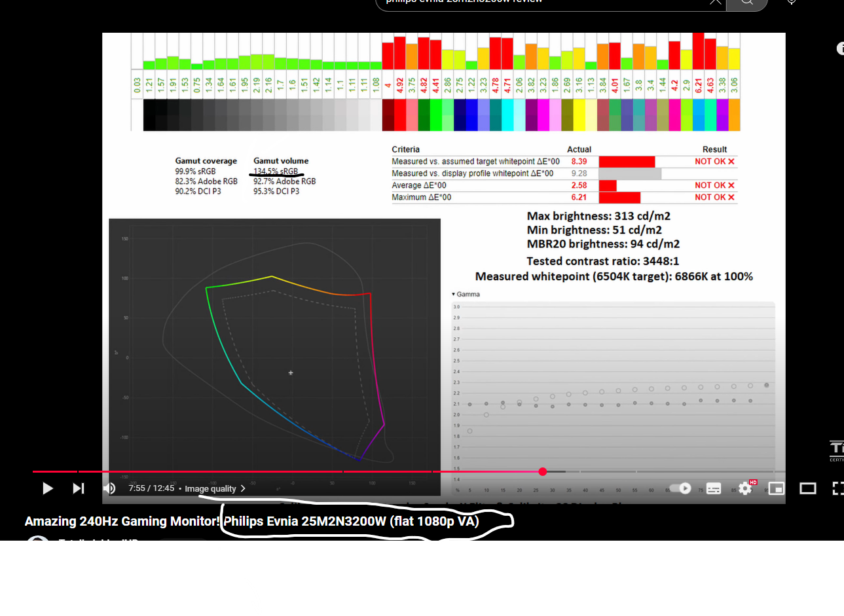Screen dimensions: 844x616
Task: Click "Average ΔE*00" criteria row label
Action: click(x=419, y=186)
